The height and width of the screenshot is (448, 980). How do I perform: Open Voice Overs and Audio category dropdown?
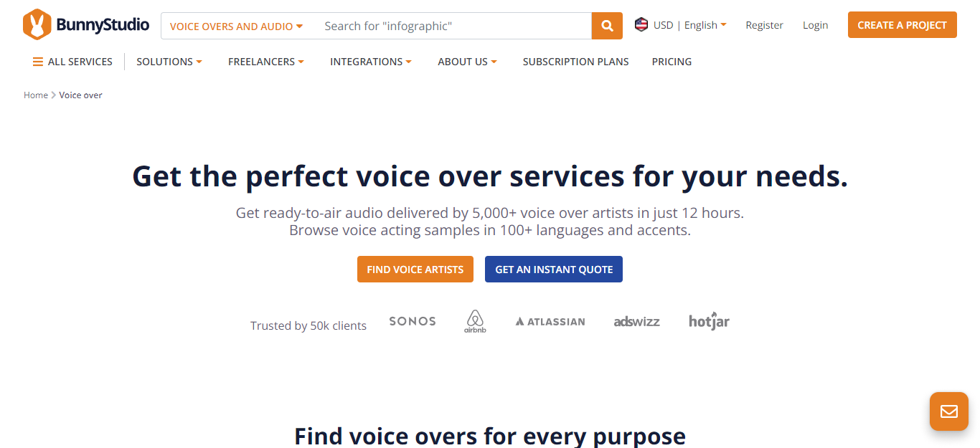pyautogui.click(x=236, y=26)
